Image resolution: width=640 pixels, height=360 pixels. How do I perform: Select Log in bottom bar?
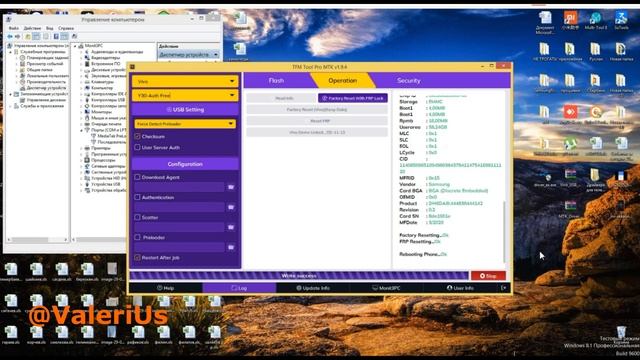[x=239, y=288]
